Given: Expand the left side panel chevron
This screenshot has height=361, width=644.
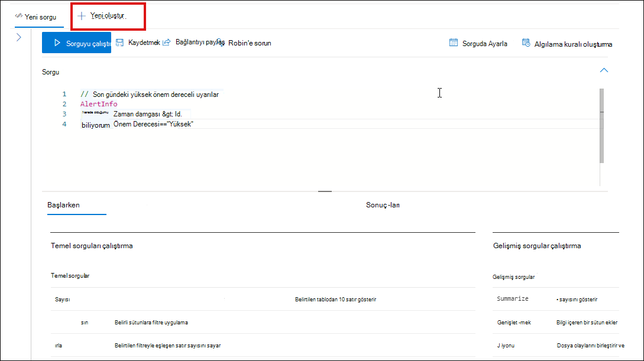Looking at the screenshot, I should [x=18, y=37].
